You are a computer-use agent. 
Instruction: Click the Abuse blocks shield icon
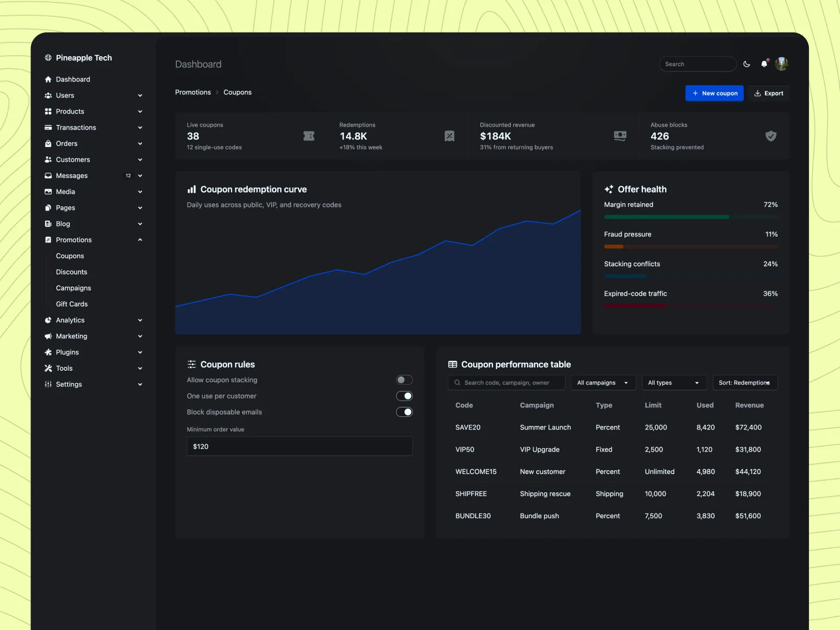click(x=771, y=136)
